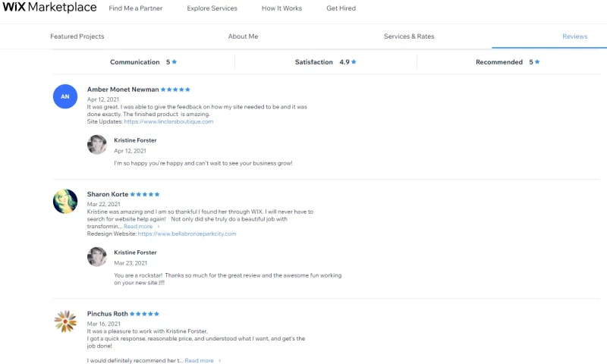Screen dimensions: 607x364
Task: Open the Featured Projects tab
Action: pyautogui.click(x=77, y=36)
